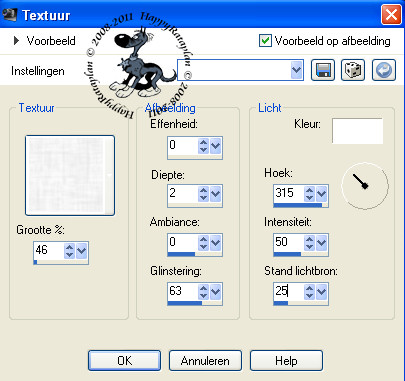Open Glinstering slider dropdown arrow

[216, 292]
